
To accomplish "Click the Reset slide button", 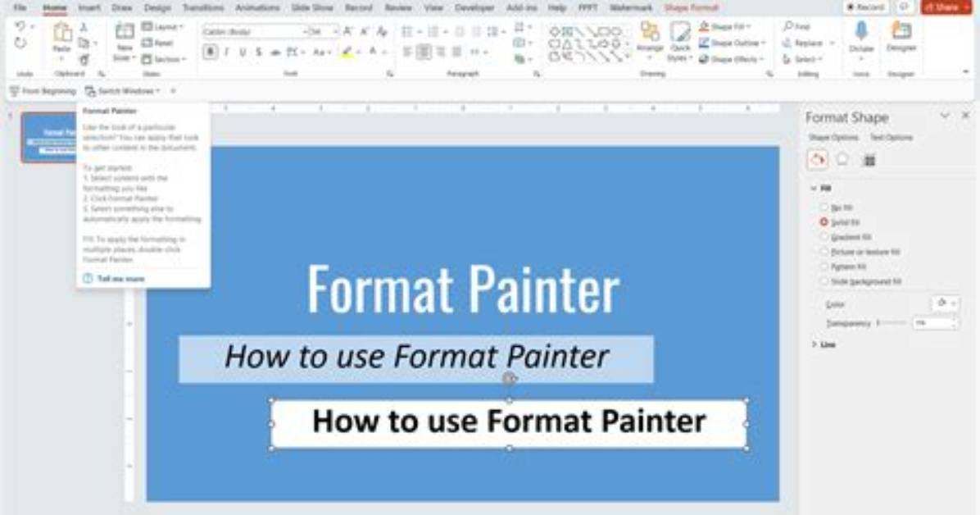I will click(157, 43).
